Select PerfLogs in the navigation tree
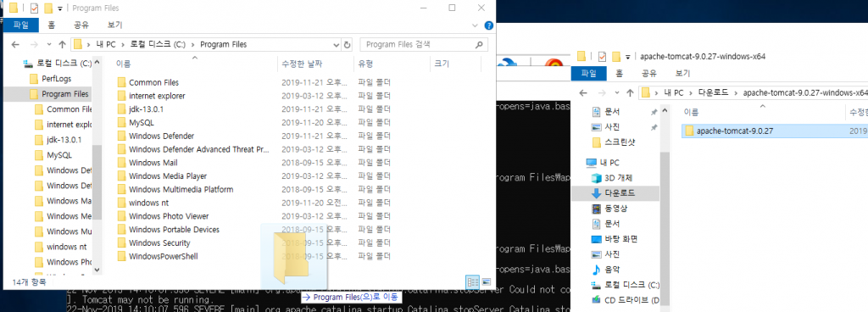 click(50, 79)
